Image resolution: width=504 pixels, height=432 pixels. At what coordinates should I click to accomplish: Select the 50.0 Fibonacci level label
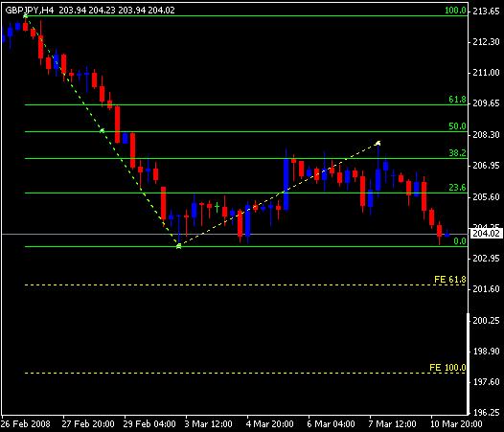point(457,126)
